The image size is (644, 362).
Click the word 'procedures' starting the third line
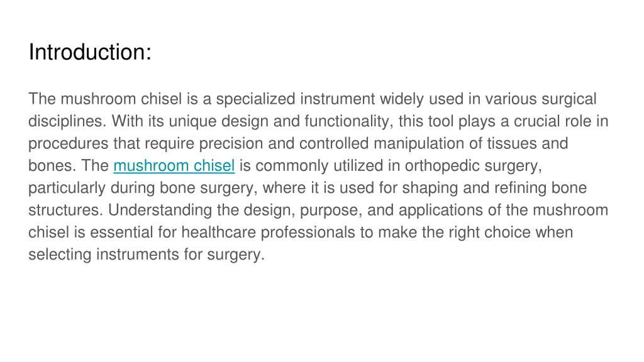click(x=68, y=144)
